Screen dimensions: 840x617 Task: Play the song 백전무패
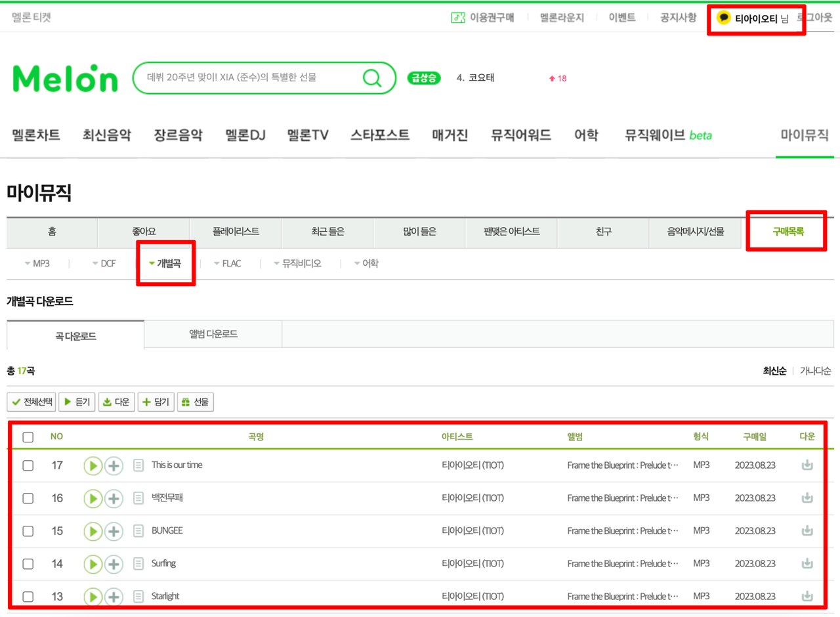tap(93, 498)
